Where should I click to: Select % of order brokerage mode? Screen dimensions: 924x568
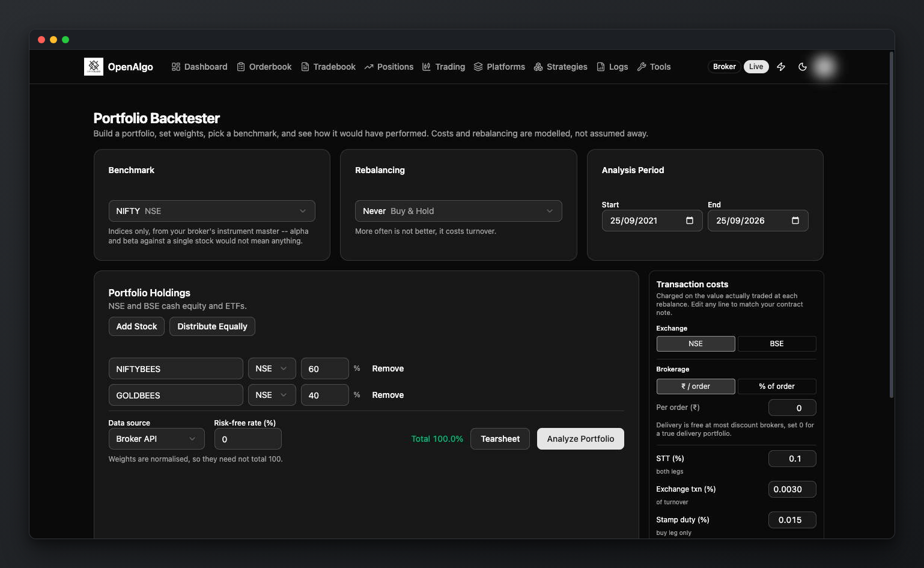point(777,386)
